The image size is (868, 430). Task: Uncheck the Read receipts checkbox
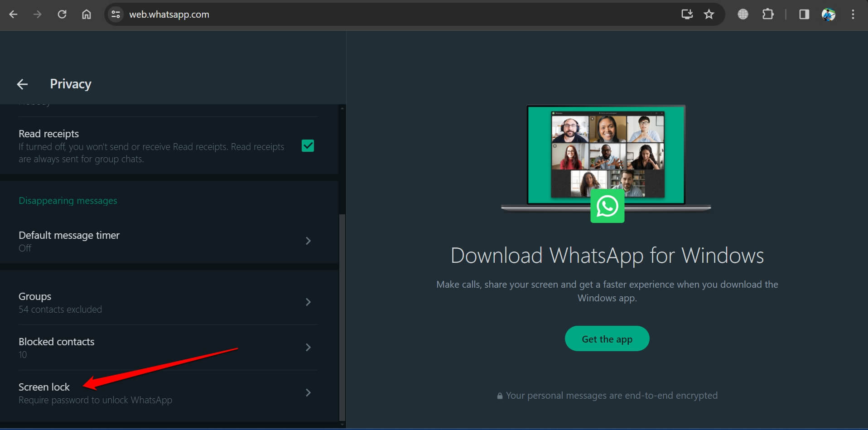[308, 146]
